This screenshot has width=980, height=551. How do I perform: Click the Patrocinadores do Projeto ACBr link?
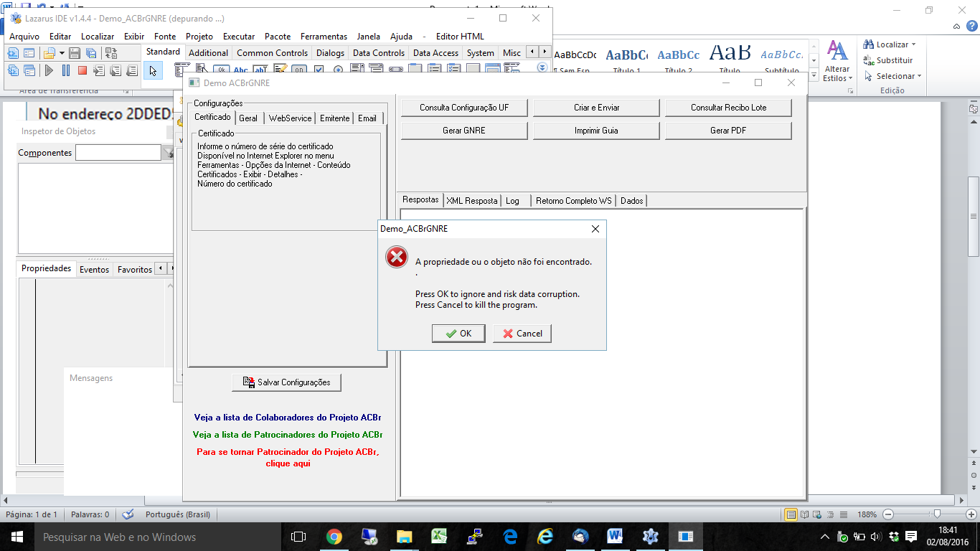288,435
